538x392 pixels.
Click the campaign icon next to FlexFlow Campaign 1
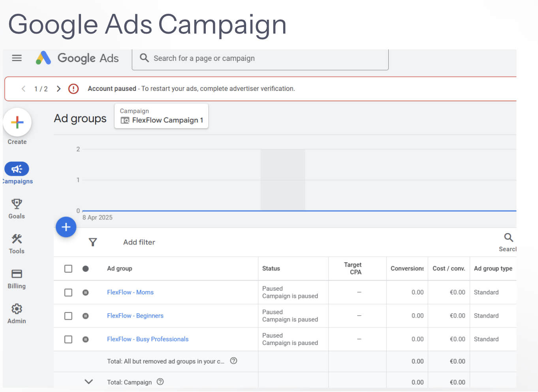[125, 121]
